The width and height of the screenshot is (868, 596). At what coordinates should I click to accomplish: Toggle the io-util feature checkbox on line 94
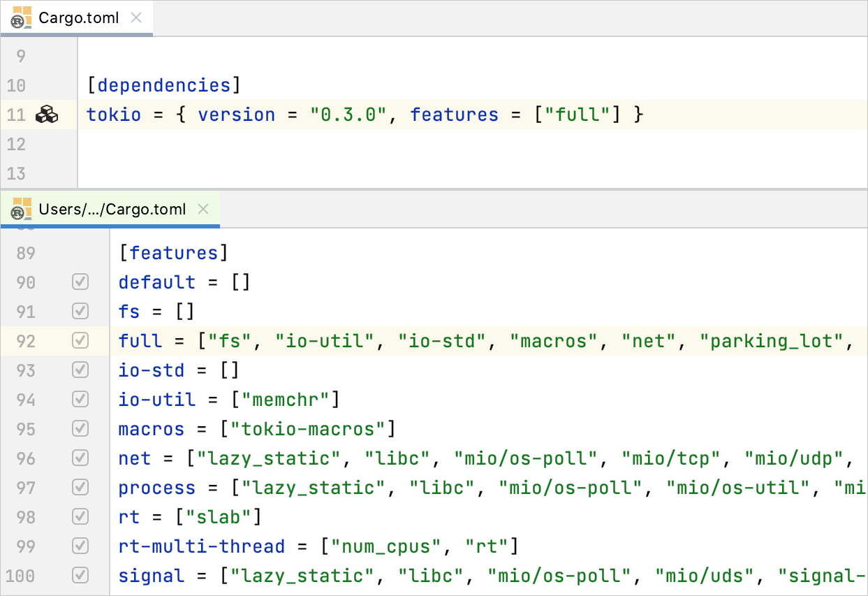point(80,400)
